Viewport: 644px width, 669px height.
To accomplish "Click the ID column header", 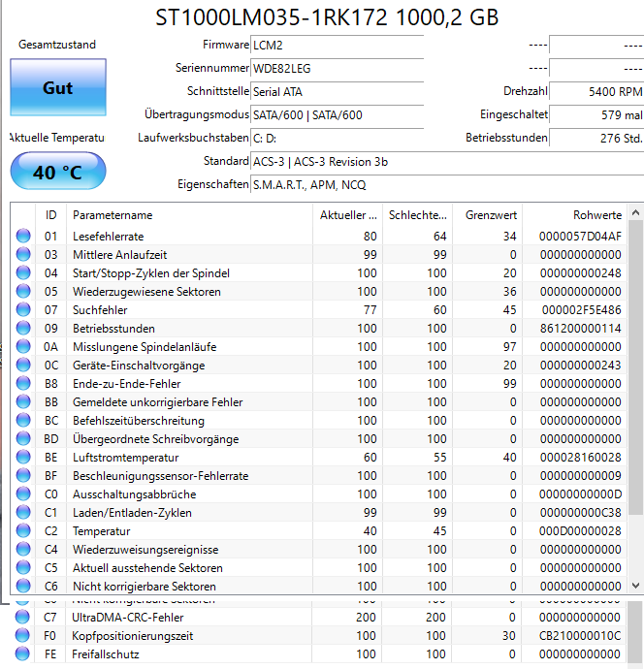I will pyautogui.click(x=50, y=215).
